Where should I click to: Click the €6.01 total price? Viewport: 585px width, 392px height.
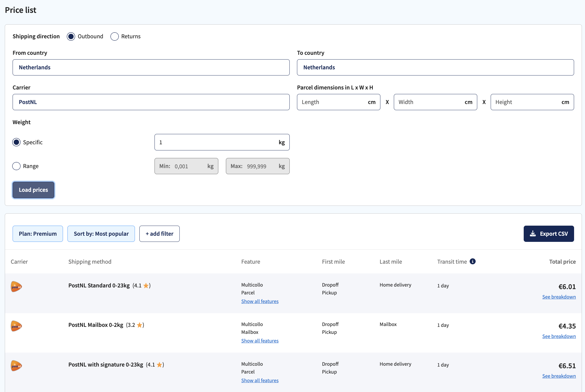[x=567, y=287]
